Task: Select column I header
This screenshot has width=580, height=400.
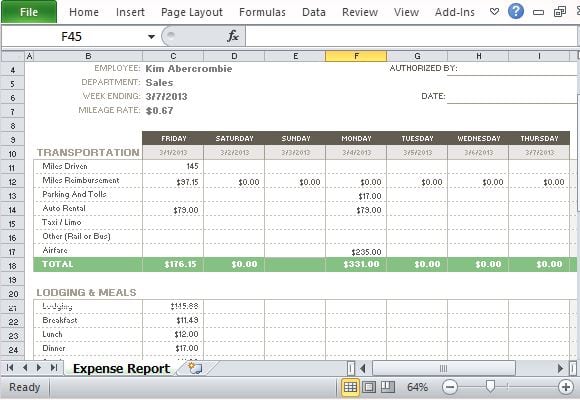Action: tap(539, 56)
